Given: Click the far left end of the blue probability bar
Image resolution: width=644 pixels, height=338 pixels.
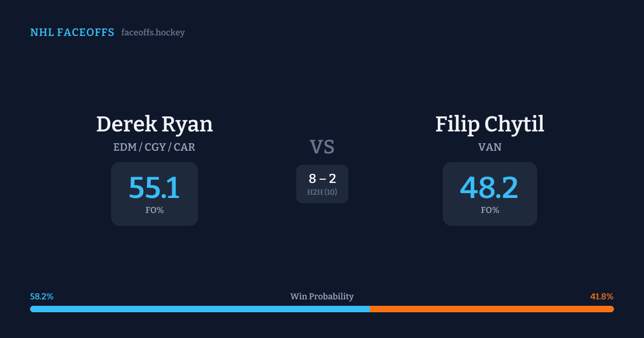Looking at the screenshot, I should point(32,309).
